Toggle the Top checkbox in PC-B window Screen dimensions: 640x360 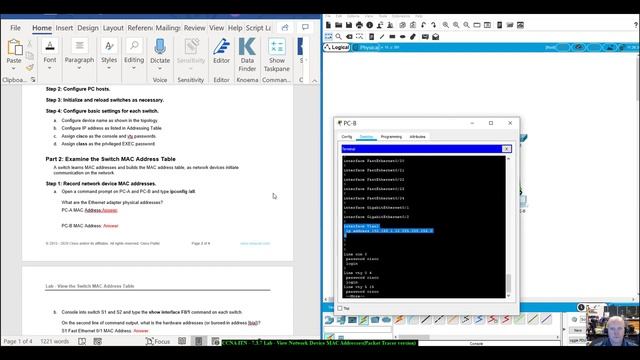point(340,309)
